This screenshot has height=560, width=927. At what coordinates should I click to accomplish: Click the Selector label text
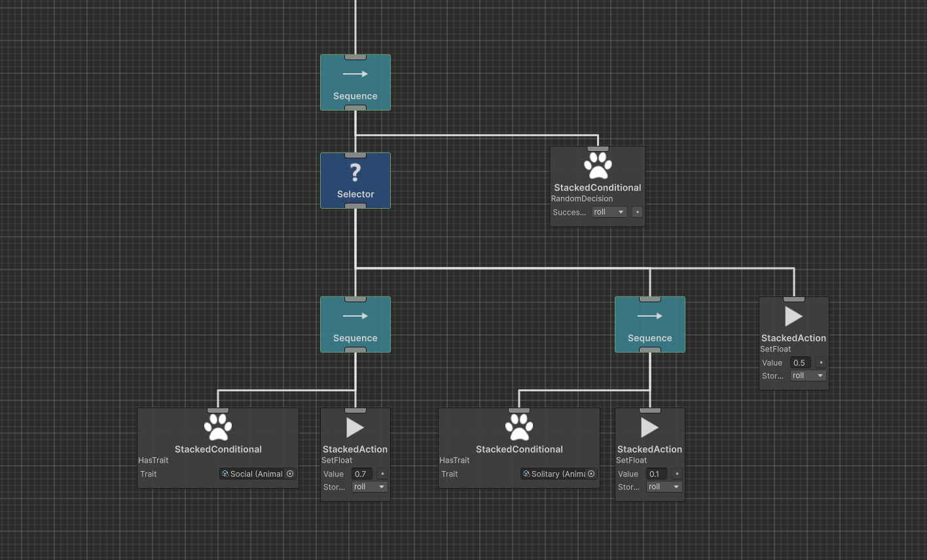coord(355,194)
